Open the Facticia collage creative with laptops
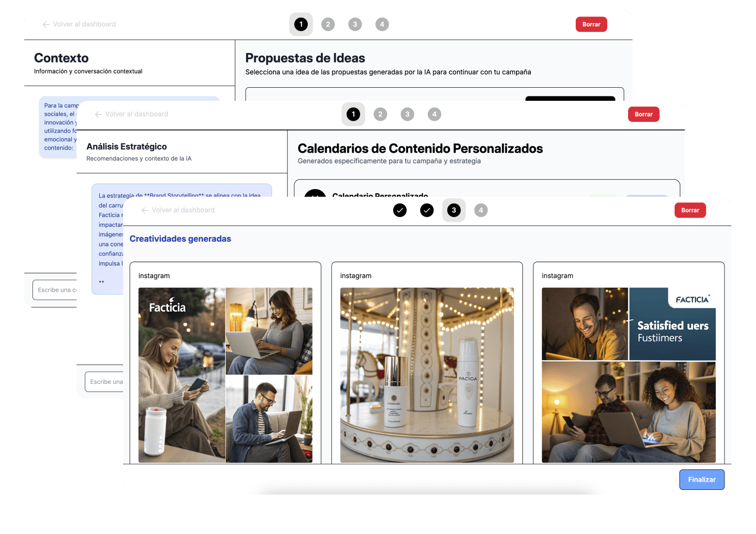 coord(225,375)
